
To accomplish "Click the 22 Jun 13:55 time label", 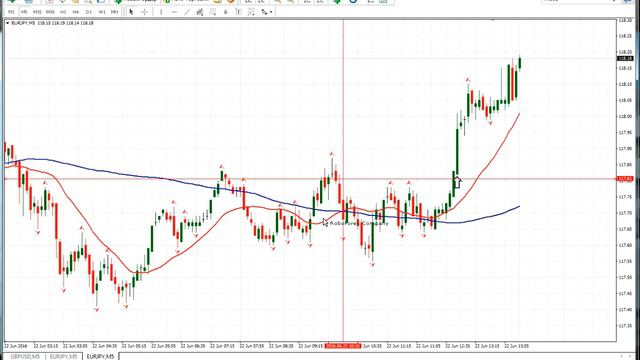I will tap(517, 346).
